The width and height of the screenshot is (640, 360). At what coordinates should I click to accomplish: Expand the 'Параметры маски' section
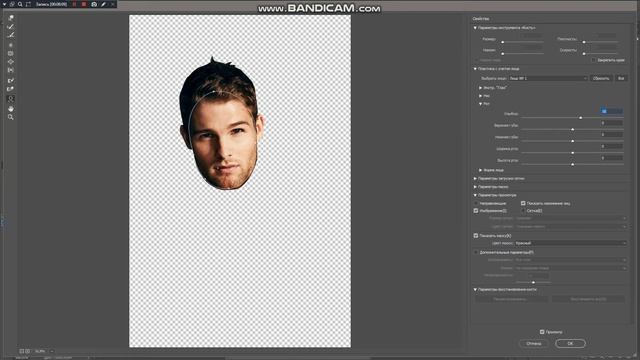click(475, 187)
